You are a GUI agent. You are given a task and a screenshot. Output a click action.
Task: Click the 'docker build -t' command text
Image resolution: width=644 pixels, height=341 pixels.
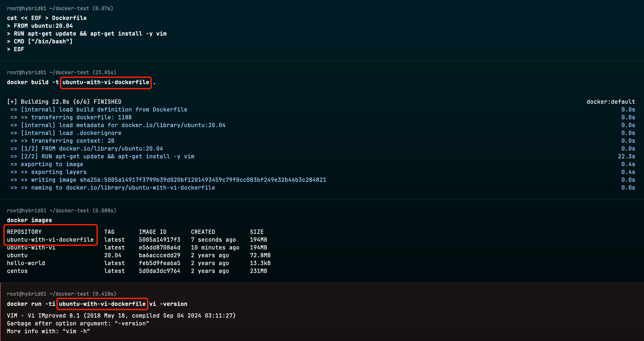coord(33,82)
